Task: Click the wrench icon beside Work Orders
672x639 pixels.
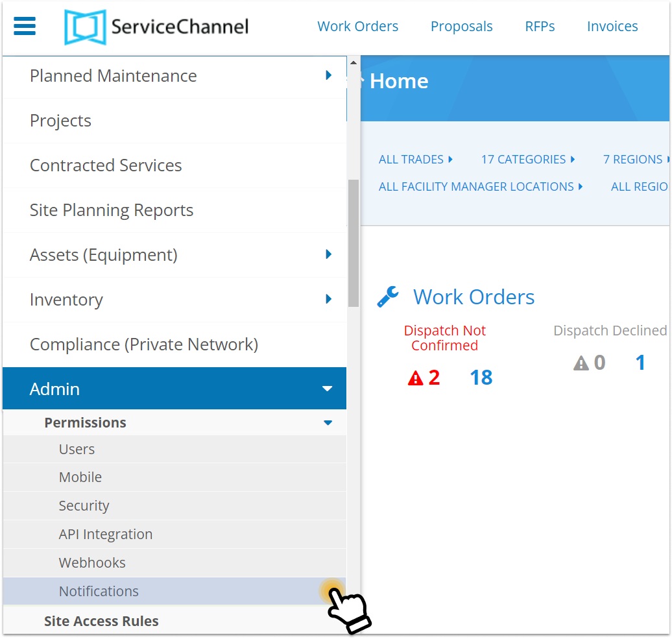Action: pos(388,297)
